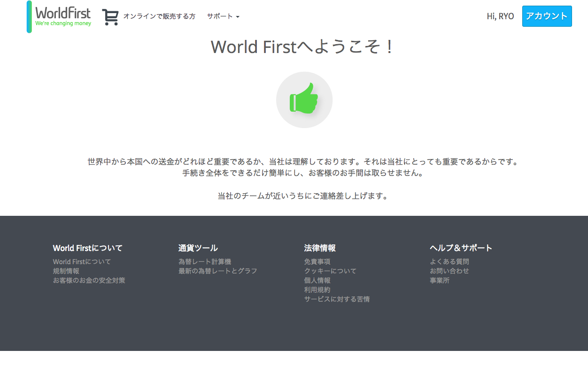
Task: Click the ヘルプ＆サポート footer heading
Action: pos(461,248)
